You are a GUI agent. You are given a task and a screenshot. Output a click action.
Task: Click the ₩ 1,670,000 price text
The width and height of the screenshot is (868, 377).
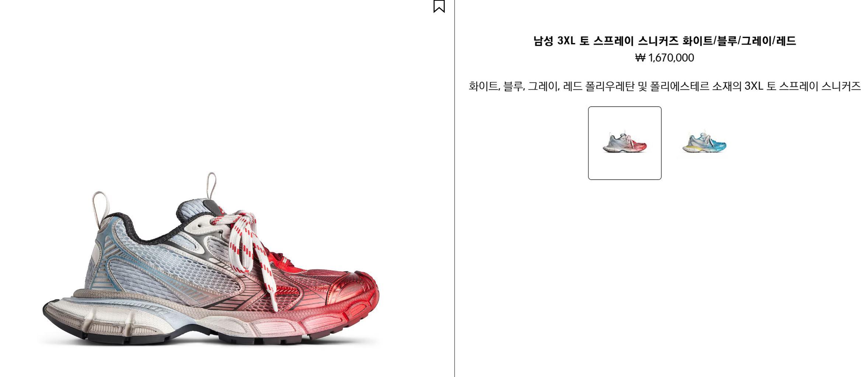coord(665,58)
